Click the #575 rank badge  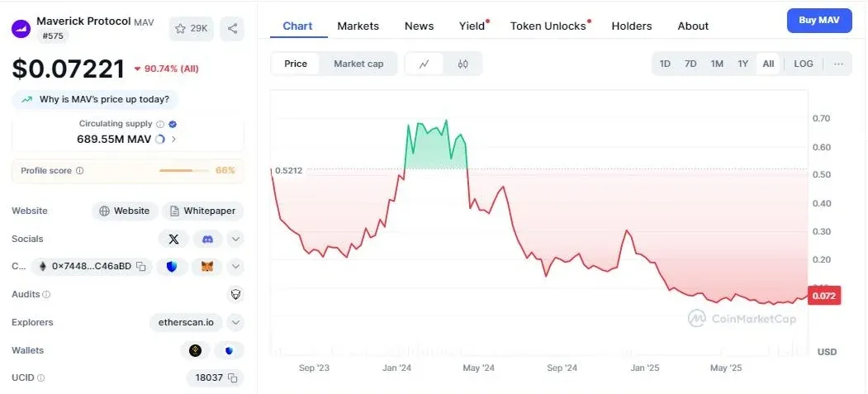tap(53, 36)
